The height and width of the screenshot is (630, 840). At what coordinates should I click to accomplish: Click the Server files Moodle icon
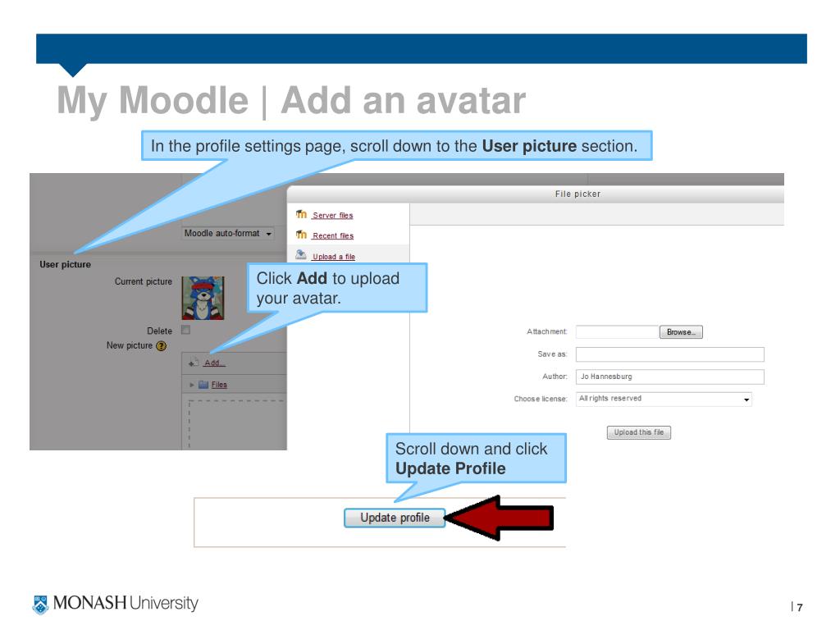click(301, 214)
